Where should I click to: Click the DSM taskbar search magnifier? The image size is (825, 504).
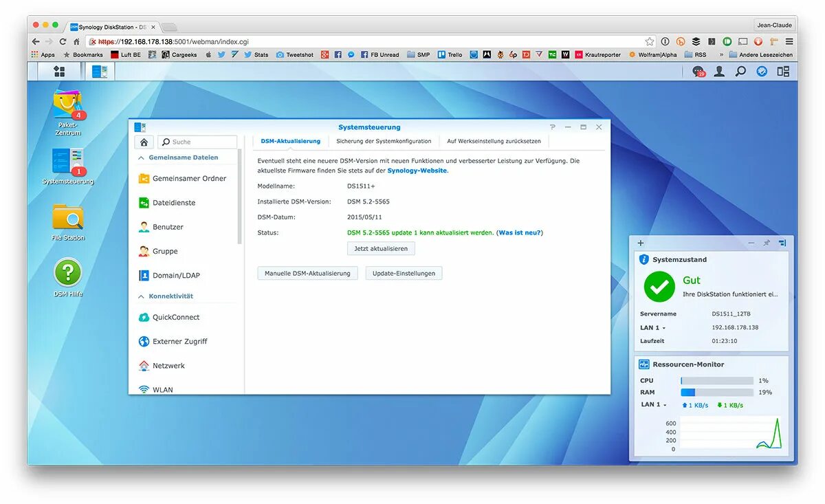[740, 71]
